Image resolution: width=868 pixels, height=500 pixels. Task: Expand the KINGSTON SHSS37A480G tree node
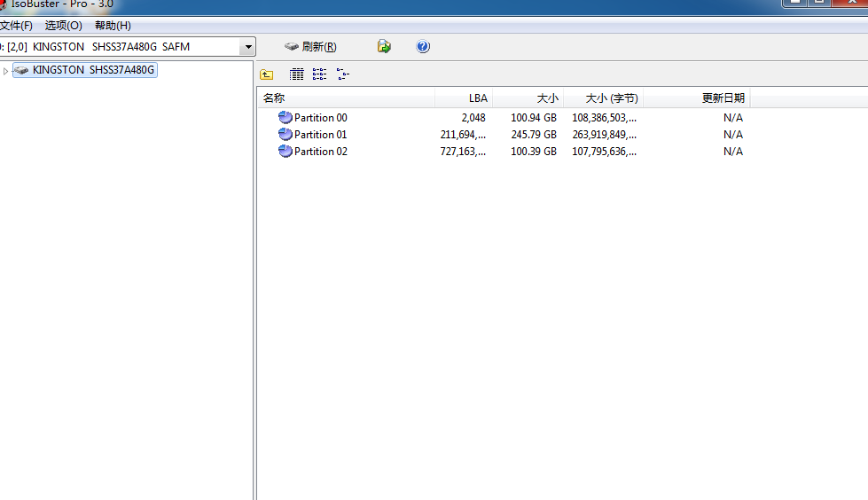[x=5, y=71]
